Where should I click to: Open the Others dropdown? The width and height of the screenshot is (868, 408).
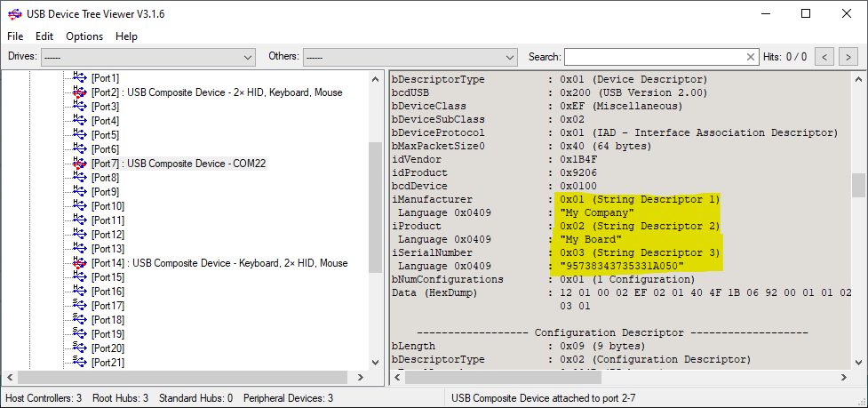coord(410,57)
